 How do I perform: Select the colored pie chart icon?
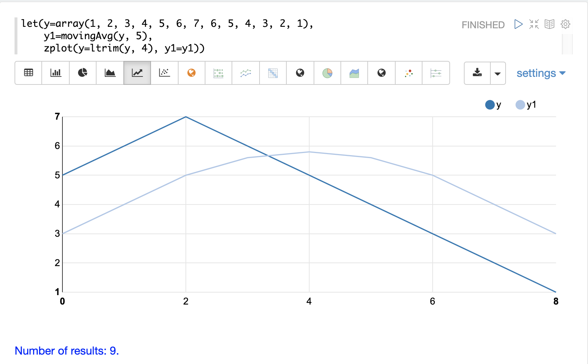pos(327,73)
